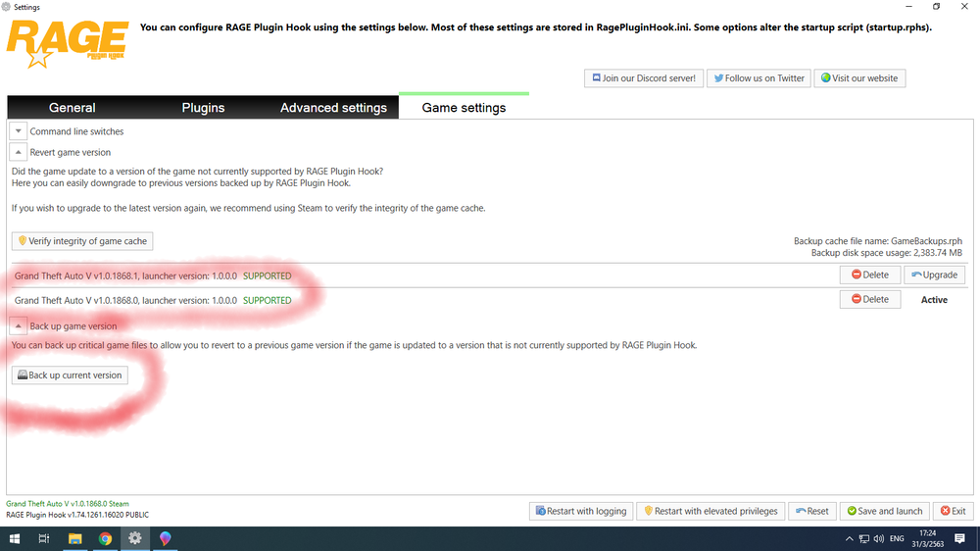Open network status tray icon
This screenshot has width=980, height=551.
863,538
